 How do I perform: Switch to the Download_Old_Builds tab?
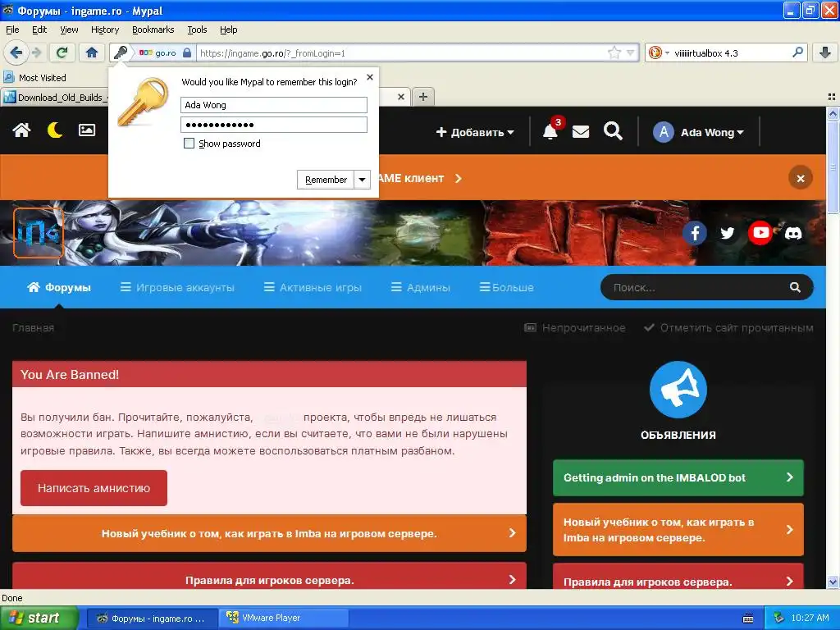pos(55,97)
